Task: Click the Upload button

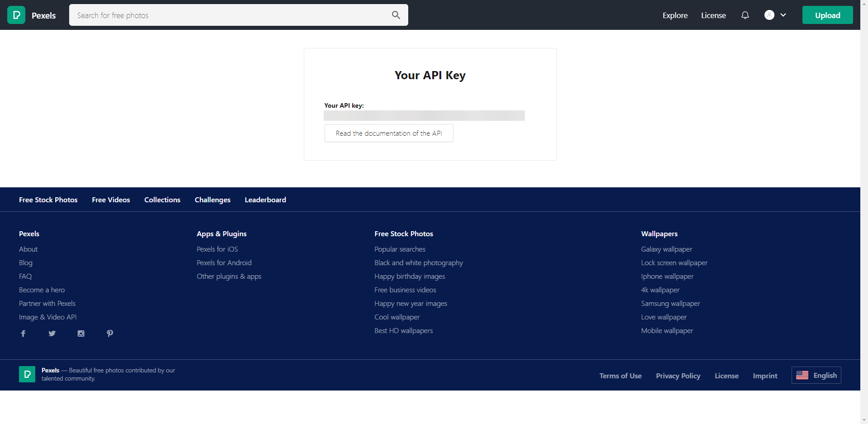Action: point(828,15)
